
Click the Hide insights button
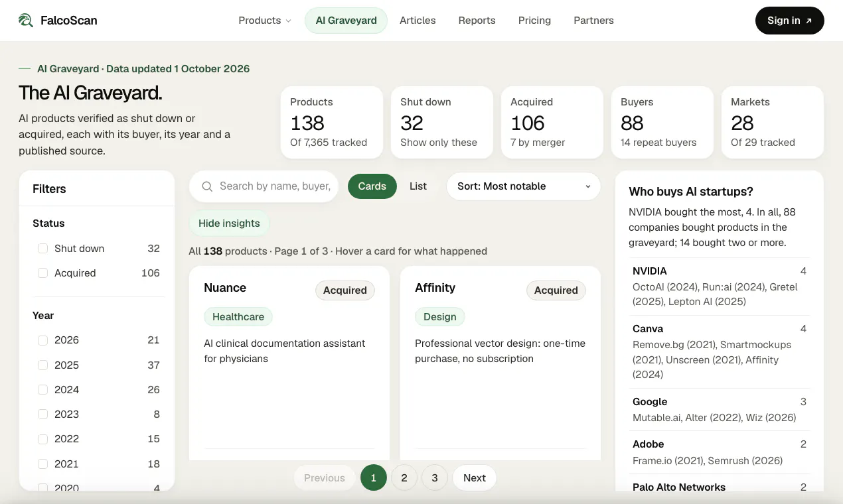[229, 223]
